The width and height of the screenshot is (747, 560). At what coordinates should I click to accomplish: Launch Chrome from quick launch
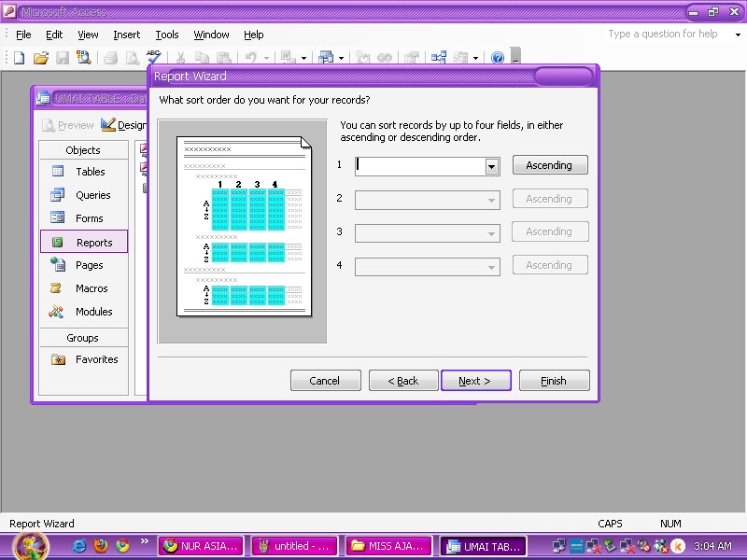(122, 546)
